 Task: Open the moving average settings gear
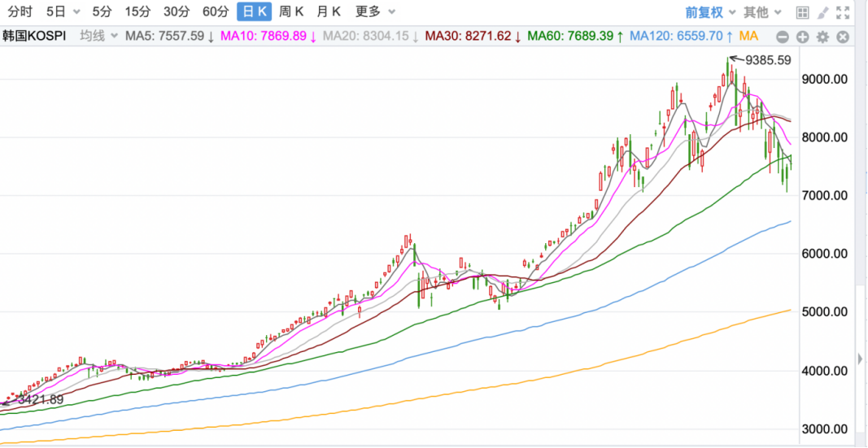tap(822, 37)
